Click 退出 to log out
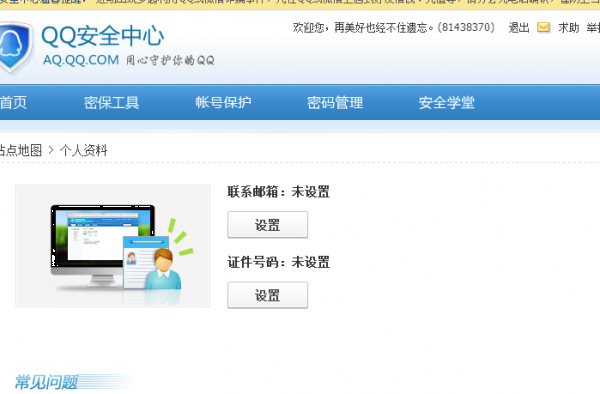Image resolution: width=600 pixels, height=394 pixels. 519,28
